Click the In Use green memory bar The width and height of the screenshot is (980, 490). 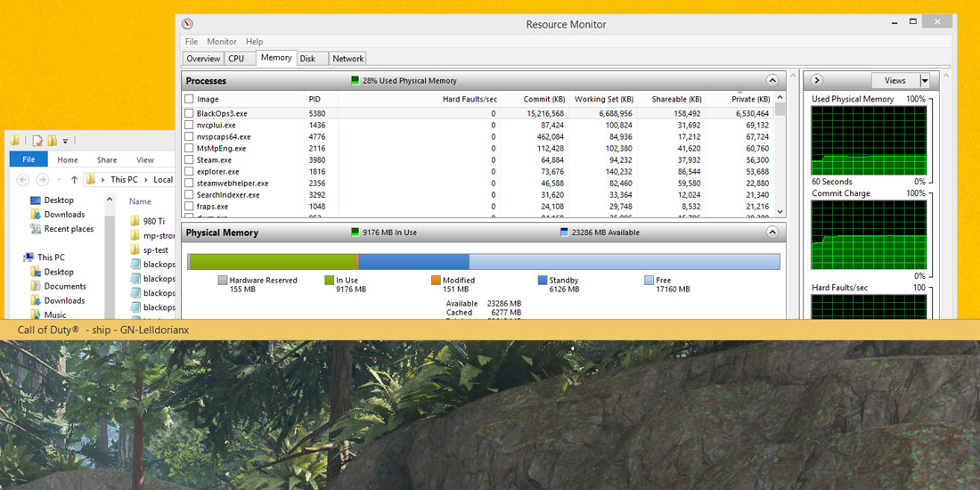tap(273, 262)
